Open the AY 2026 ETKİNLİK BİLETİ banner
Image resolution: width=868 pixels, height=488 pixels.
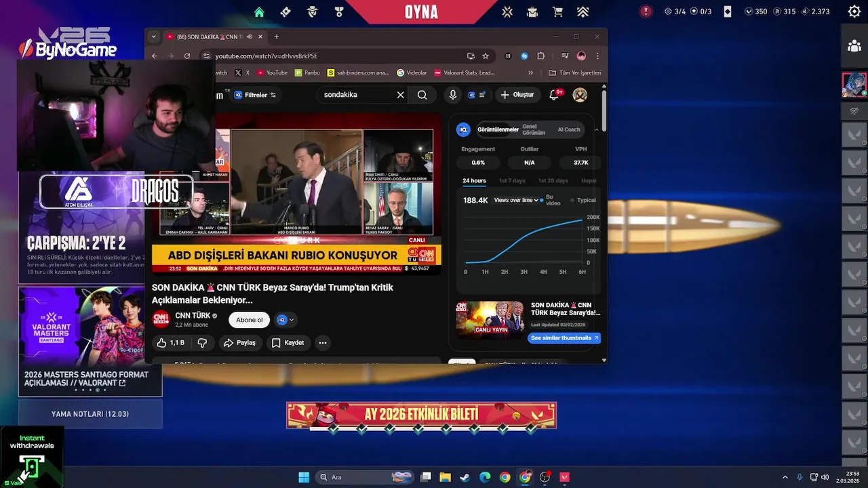click(x=421, y=415)
